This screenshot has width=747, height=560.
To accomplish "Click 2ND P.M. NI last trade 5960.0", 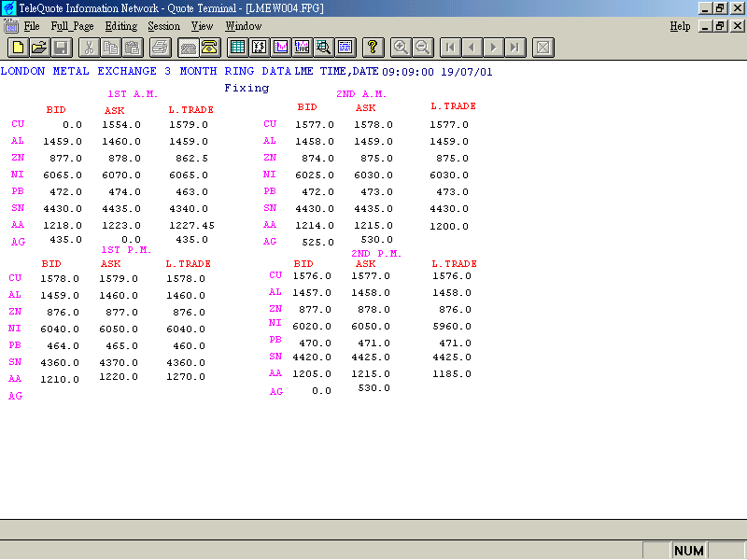I will tap(452, 326).
